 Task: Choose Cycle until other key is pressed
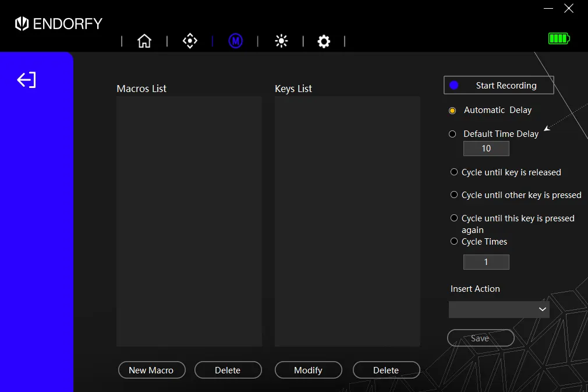pyautogui.click(x=454, y=195)
